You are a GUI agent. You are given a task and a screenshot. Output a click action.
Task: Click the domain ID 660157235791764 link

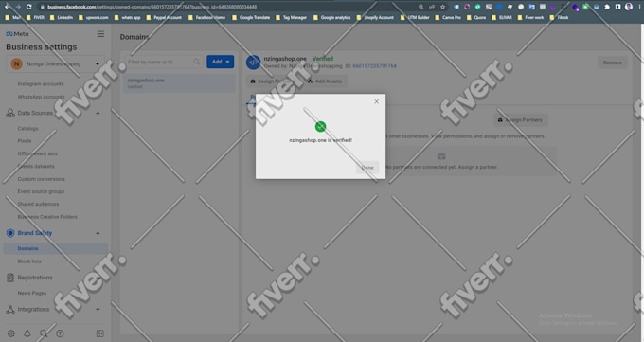375,65
